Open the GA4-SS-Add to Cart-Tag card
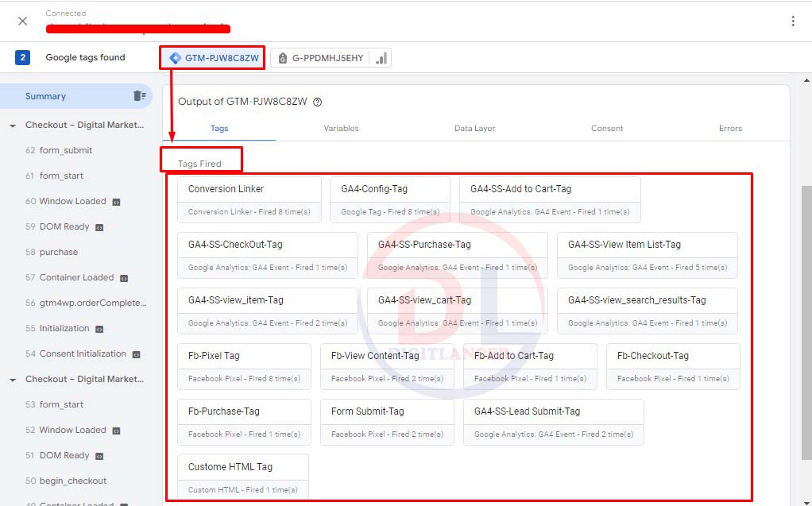 tap(550, 200)
